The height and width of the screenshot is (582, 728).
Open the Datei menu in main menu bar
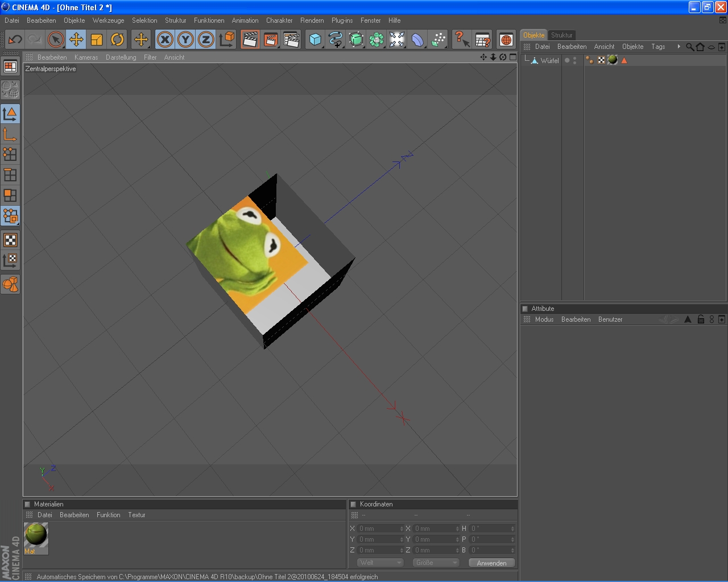[12, 20]
